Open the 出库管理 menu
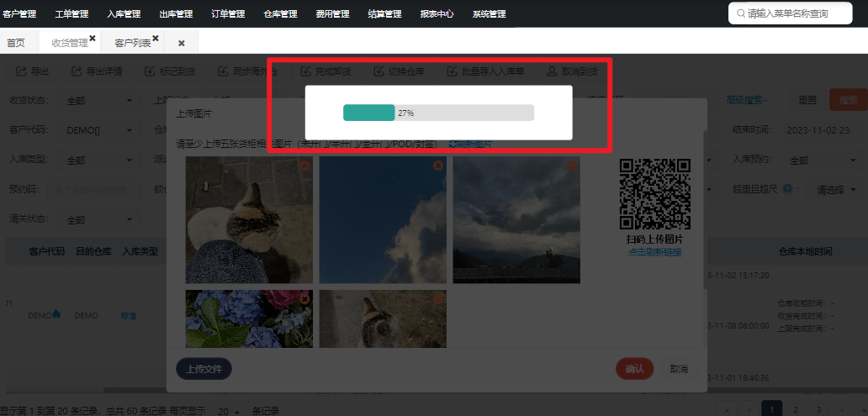This screenshot has height=416, width=868. [176, 13]
